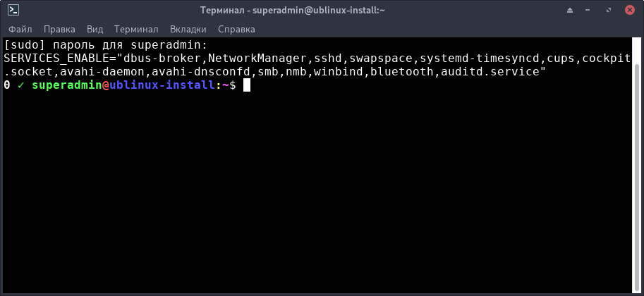Open the Вид menu
Image resolution: width=644 pixels, height=296 pixels.
tap(95, 30)
